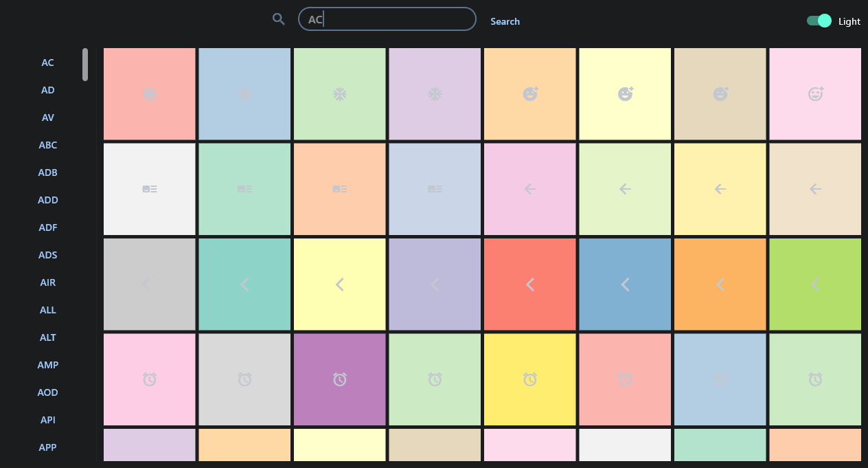This screenshot has width=868, height=468.
Task: Select the AD category in the sidebar
Action: 47,90
